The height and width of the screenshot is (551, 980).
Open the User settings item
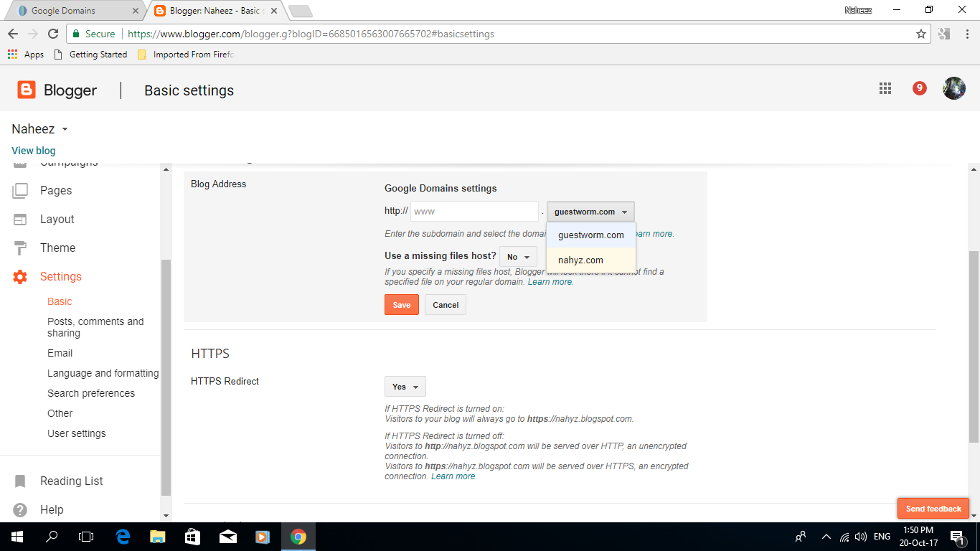tap(77, 433)
